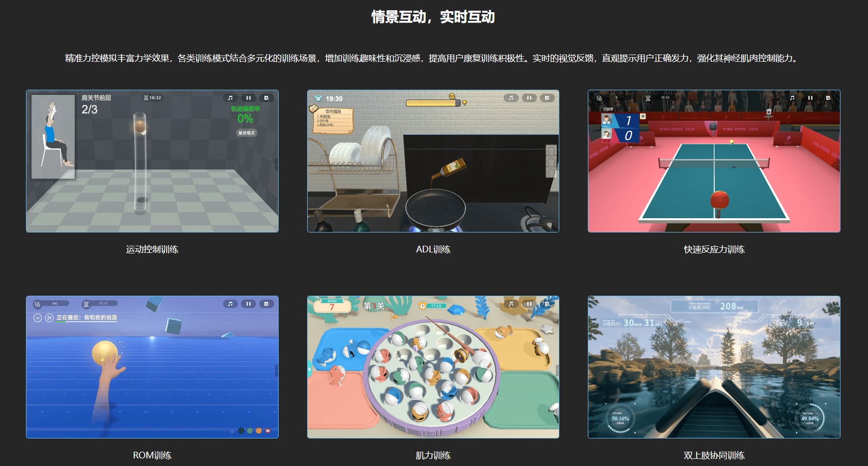868x466 pixels.
Task: Open the 双上肢协同训练 kayak thumbnail
Action: (x=714, y=367)
